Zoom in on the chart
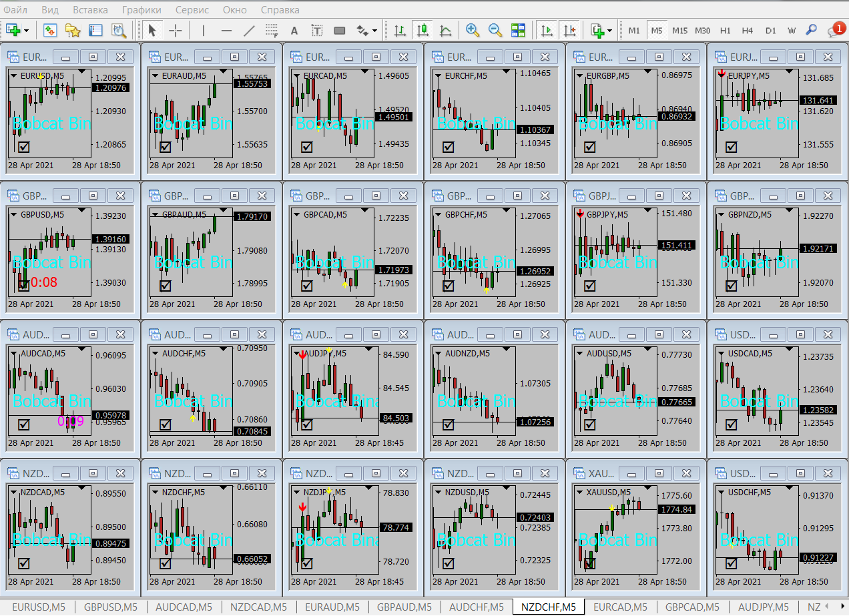The height and width of the screenshot is (616, 849). 473,30
